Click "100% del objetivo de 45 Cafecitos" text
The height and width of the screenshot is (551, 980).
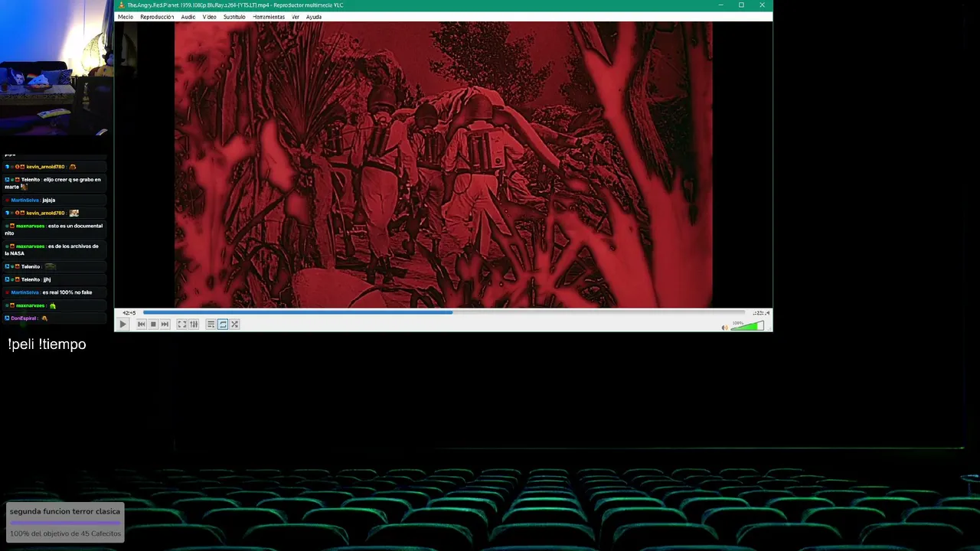65,533
